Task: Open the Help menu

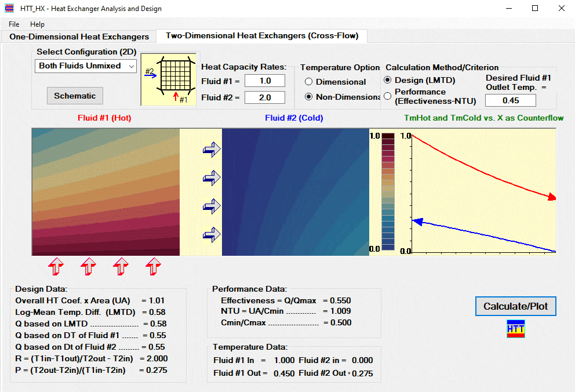Action: (37, 24)
